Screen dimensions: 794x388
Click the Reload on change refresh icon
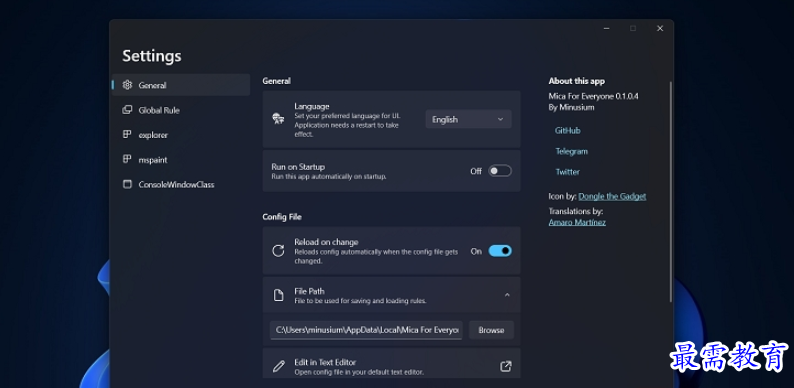(278, 251)
